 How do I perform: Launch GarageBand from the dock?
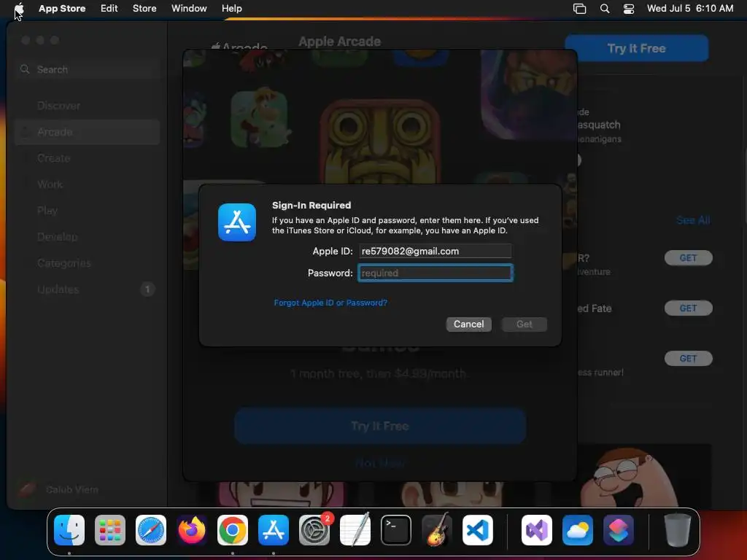coord(437,530)
